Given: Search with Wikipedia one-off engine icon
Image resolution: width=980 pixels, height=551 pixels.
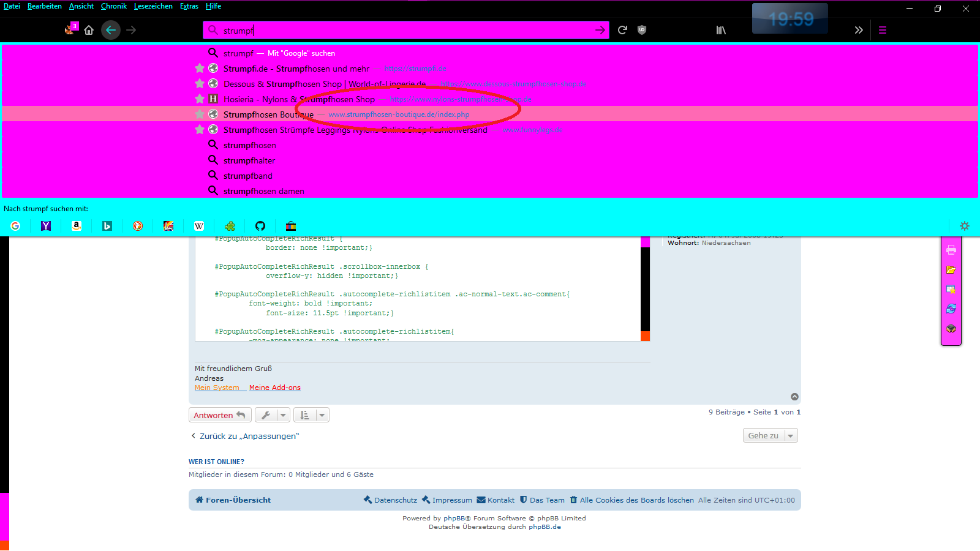Looking at the screenshot, I should [199, 226].
